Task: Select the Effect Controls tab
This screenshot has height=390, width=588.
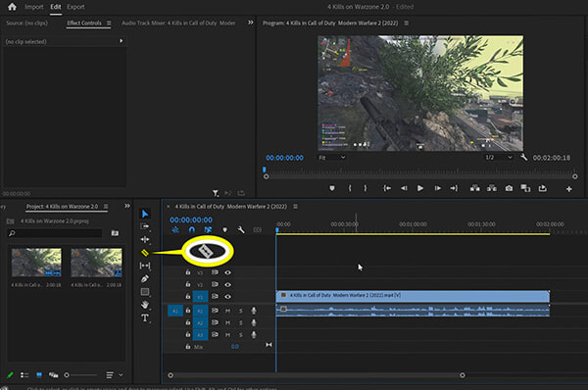Action: pyautogui.click(x=84, y=23)
